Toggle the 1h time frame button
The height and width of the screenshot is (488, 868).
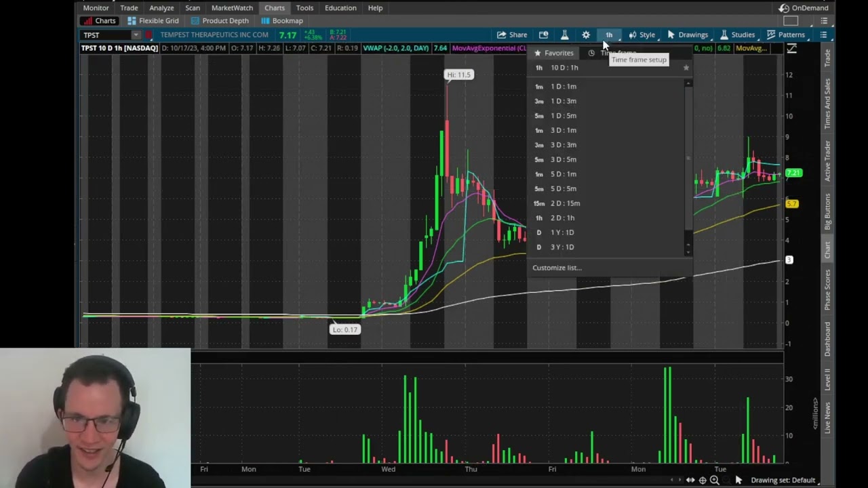click(x=609, y=35)
